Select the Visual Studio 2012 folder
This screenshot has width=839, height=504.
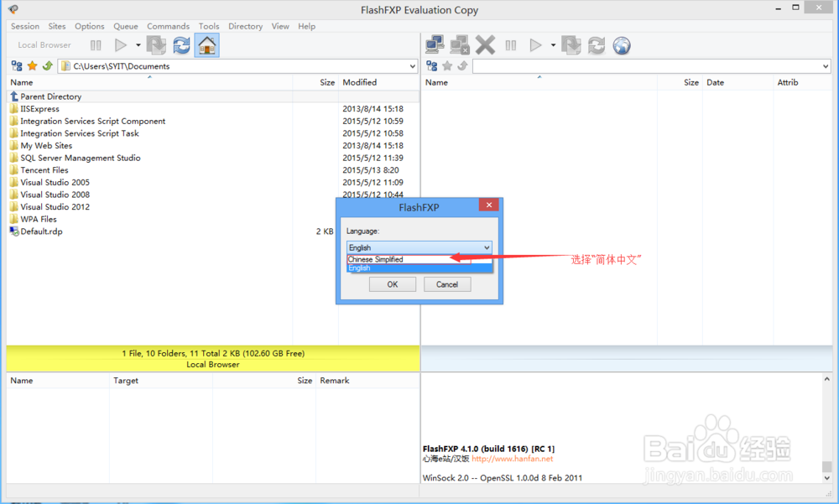pyautogui.click(x=55, y=208)
